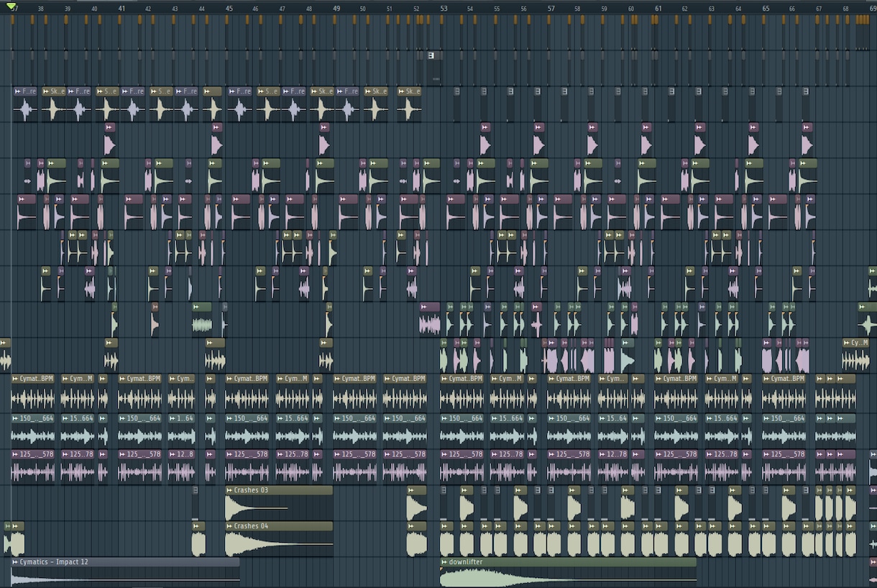Move the song position to bar 42
This screenshot has width=877, height=588.
[x=148, y=9]
